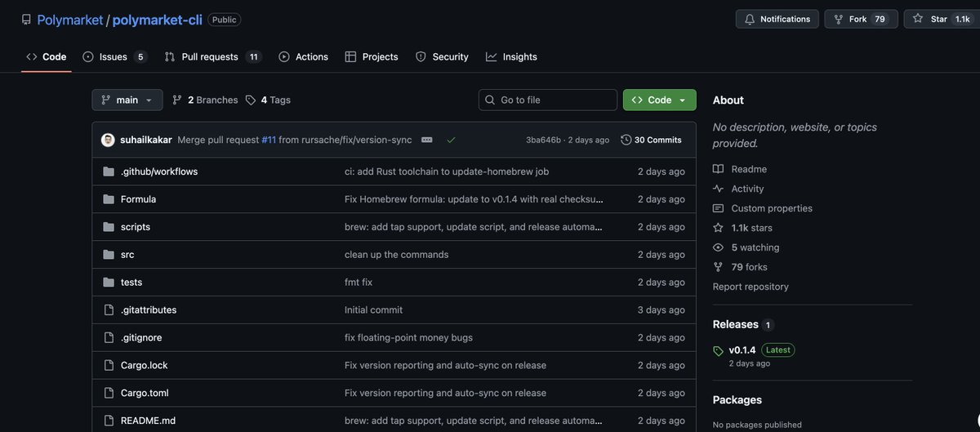Click the file icon for Cargo.lock
The height and width of the screenshot is (432, 980).
click(x=109, y=366)
